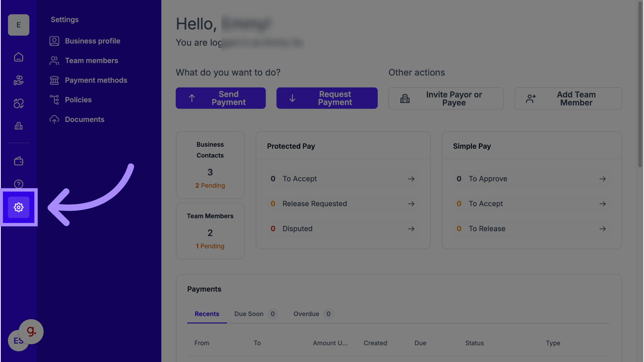Click the E business avatar at top
The image size is (644, 362).
tap(18, 25)
